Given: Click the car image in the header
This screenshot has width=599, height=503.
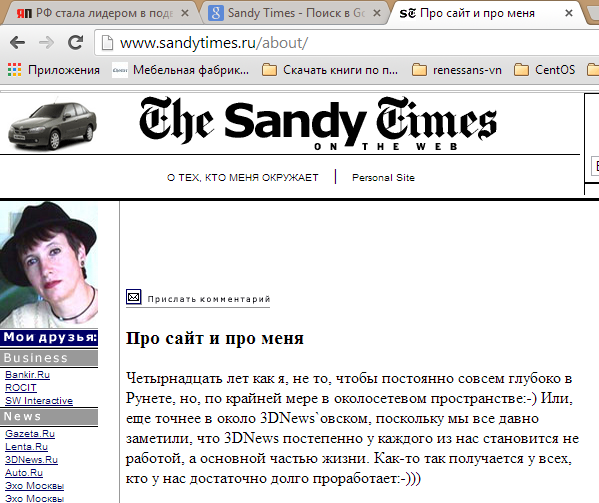Looking at the screenshot, I should 52,125.
